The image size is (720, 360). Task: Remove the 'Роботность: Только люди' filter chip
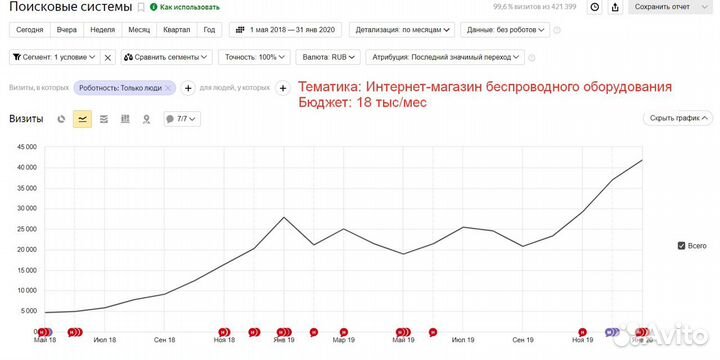click(x=169, y=88)
